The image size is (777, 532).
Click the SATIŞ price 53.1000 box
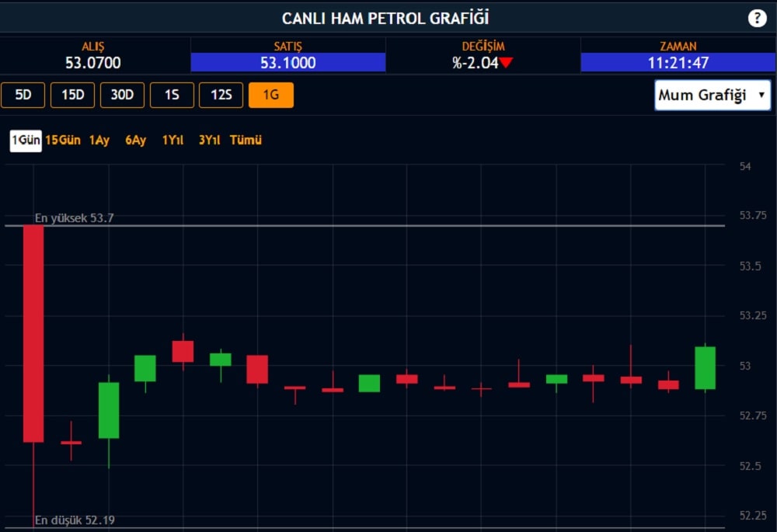point(288,63)
